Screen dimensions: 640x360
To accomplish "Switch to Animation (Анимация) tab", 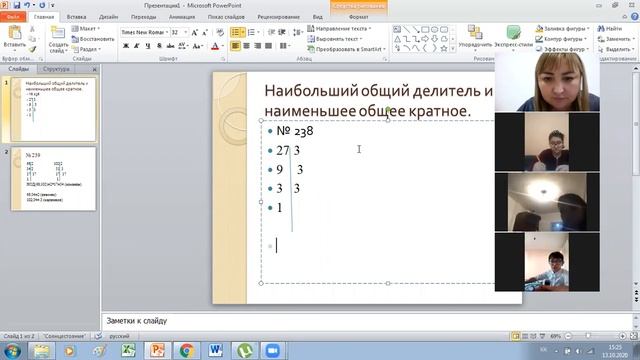I will (182, 17).
